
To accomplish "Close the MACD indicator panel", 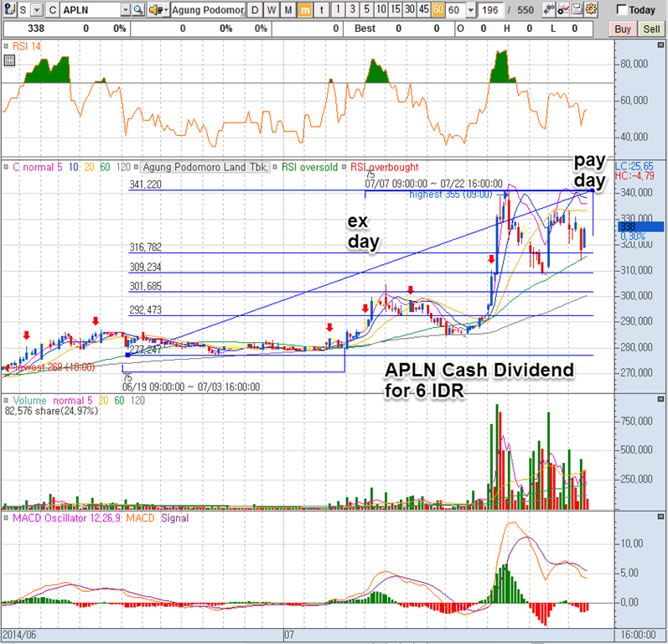I will (660, 517).
